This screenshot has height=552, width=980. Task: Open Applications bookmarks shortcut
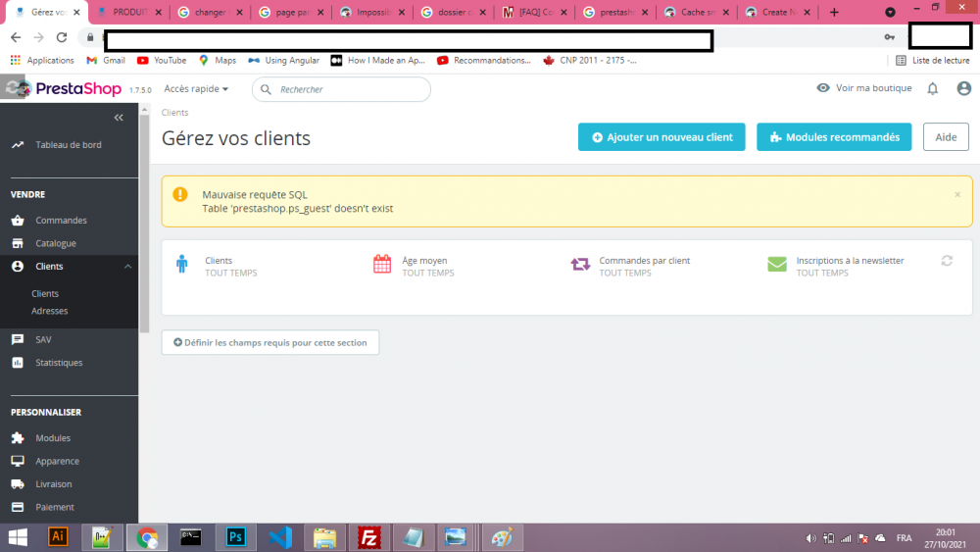point(42,61)
